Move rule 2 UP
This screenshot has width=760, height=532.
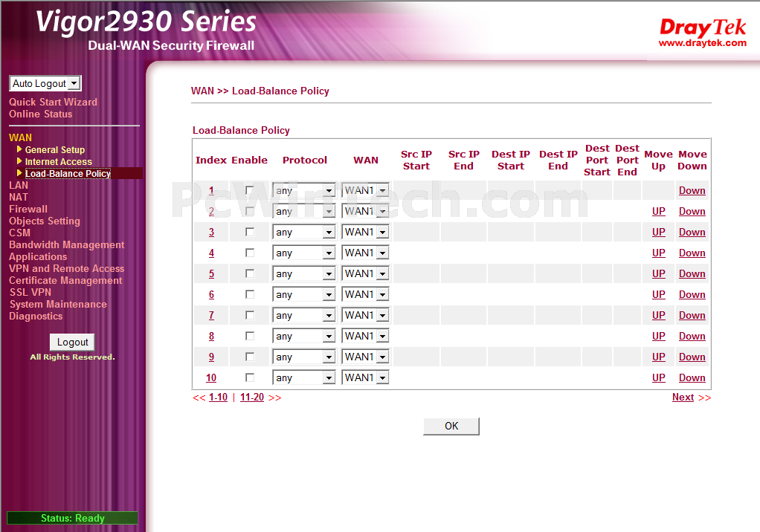coord(659,212)
